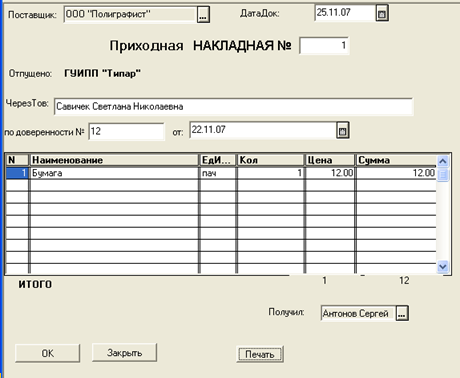Open calendar picker for доверенность date
This screenshot has height=378, width=460.
342,131
